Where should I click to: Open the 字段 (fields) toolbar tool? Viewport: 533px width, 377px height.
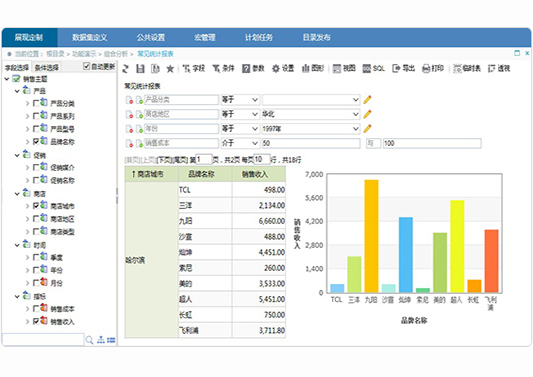194,69
